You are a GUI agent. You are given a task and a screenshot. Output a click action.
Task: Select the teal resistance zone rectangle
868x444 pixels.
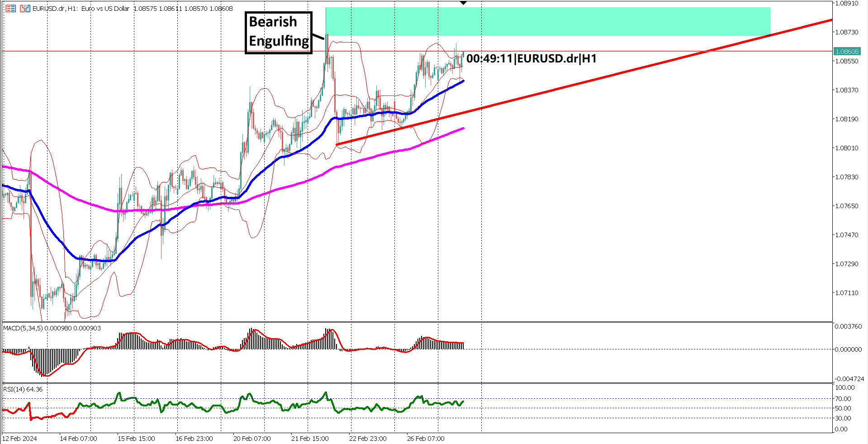543,20
